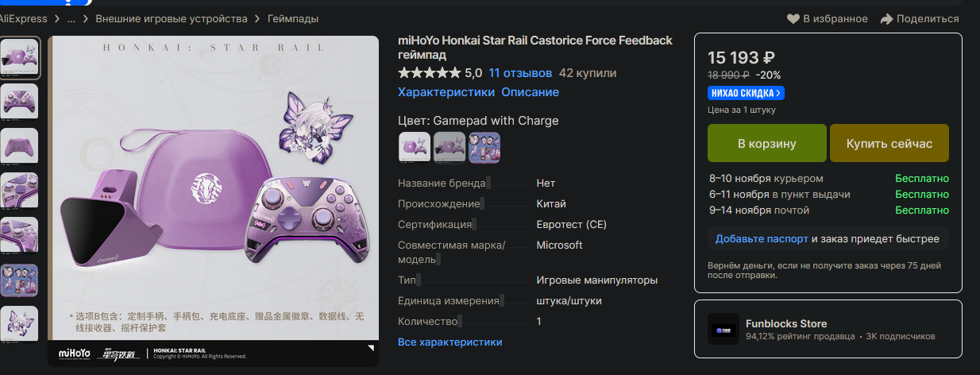The width and height of the screenshot is (980, 375).
Task: Select the second color variant with charger
Action: coord(449,147)
